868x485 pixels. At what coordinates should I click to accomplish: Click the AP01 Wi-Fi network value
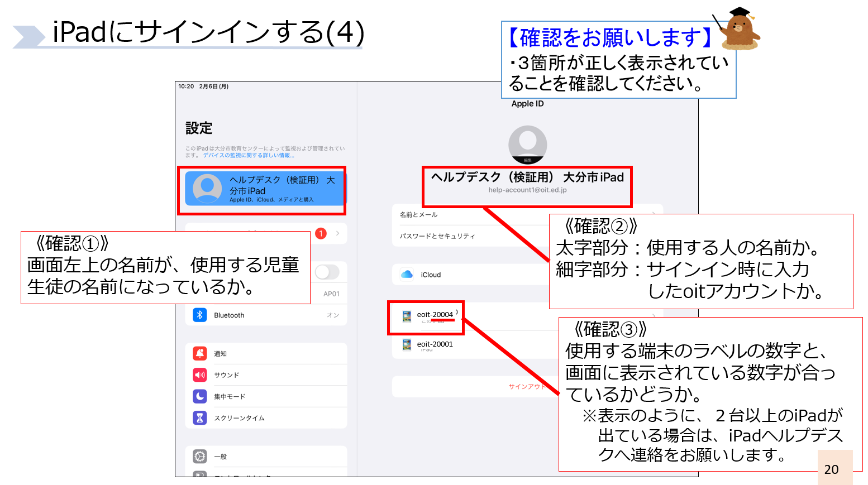pyautogui.click(x=331, y=294)
